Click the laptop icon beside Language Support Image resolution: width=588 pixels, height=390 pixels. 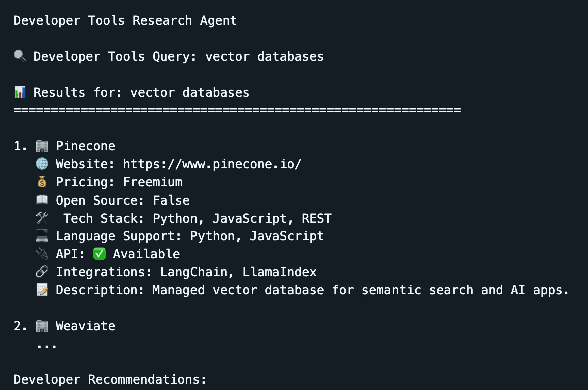click(x=42, y=236)
